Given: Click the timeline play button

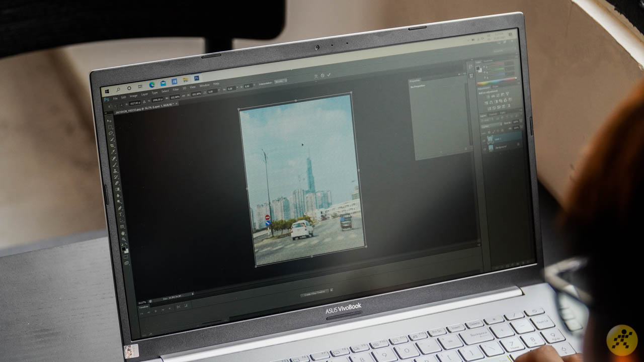Looking at the screenshot, I should (155, 311).
